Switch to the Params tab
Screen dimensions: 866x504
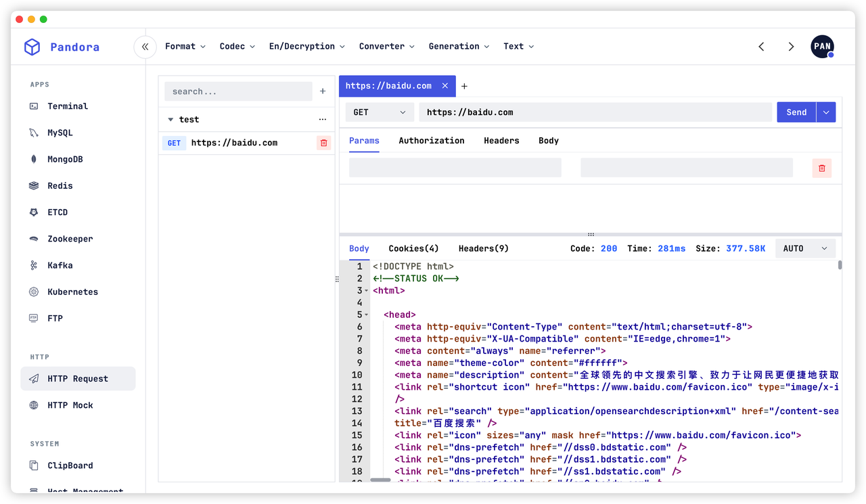364,141
